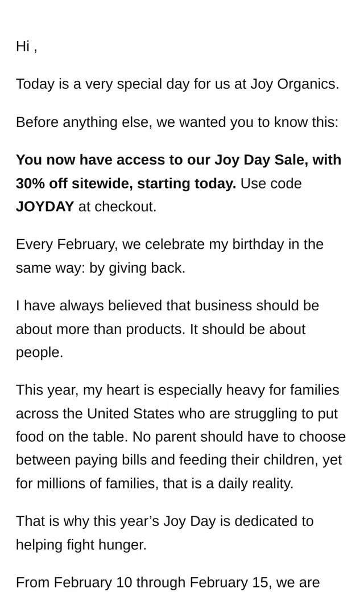
Task: Select the 'Before anything else' sentence
Action: point(177,123)
